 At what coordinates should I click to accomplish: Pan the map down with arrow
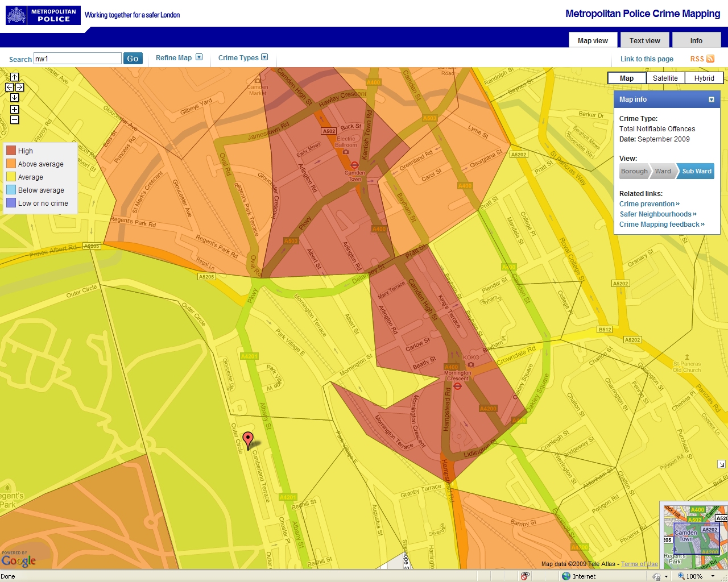[14, 98]
